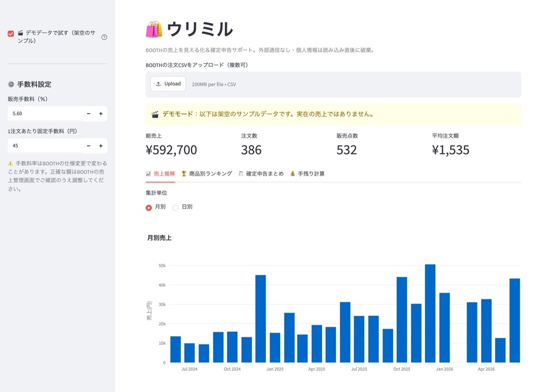The height and width of the screenshot is (392, 552).
Task: Open the 確定申告まとめ tab
Action: [261, 174]
